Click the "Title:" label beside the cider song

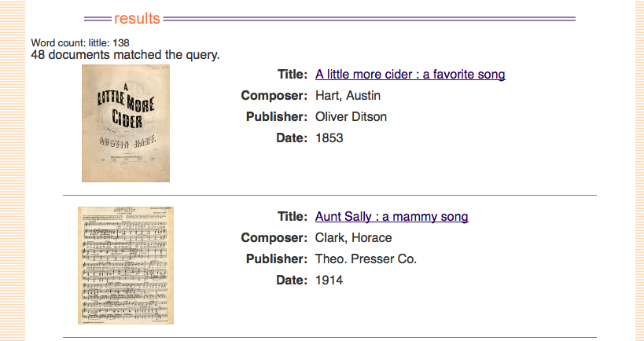click(x=293, y=75)
